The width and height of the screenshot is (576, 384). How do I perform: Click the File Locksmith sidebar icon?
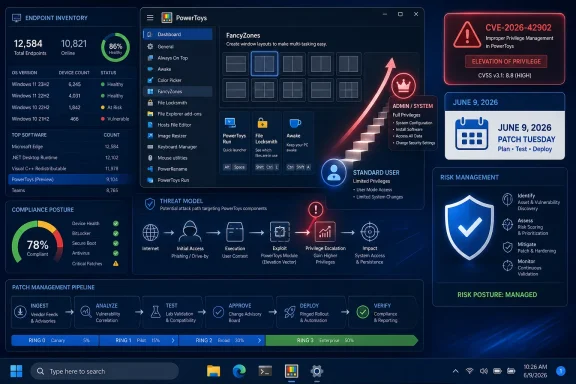[150, 103]
